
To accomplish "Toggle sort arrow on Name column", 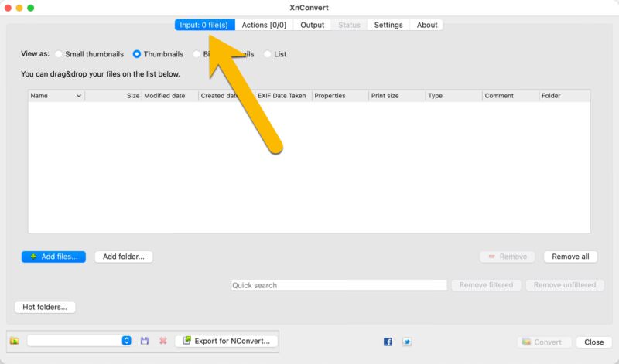I will [x=79, y=96].
